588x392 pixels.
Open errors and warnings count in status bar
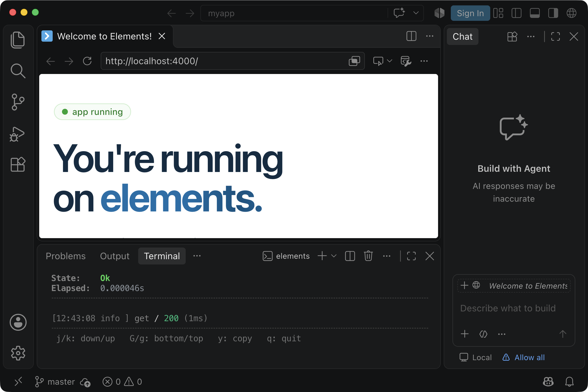(122, 381)
